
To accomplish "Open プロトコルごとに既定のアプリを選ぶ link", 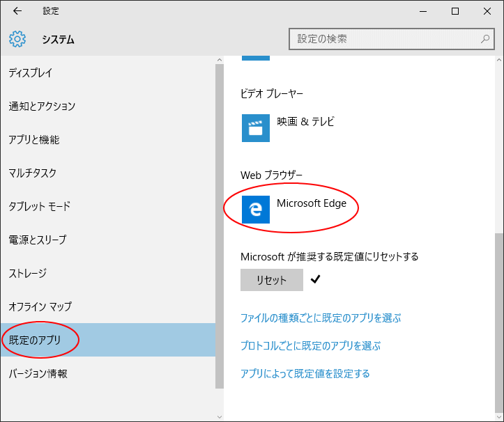I will tap(310, 346).
